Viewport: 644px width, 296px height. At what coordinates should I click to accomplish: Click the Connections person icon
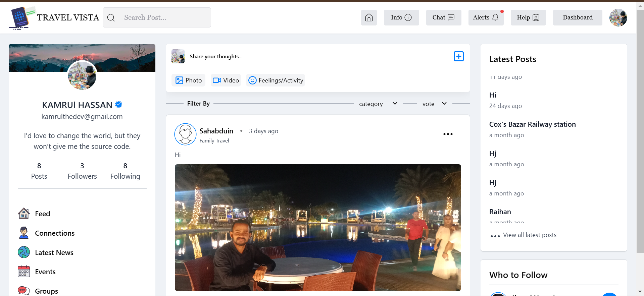pyautogui.click(x=24, y=233)
